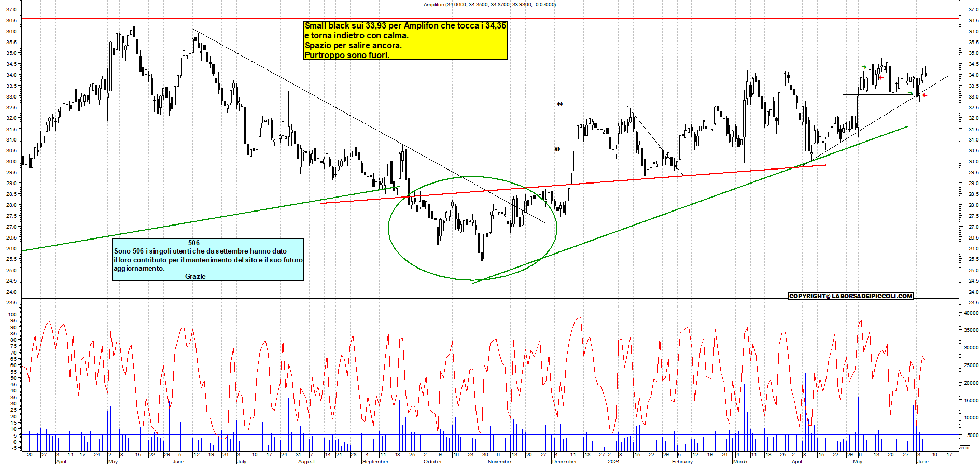Select the yellow note "Small black sui 33,93"
980x464 pixels.
pyautogui.click(x=405, y=40)
